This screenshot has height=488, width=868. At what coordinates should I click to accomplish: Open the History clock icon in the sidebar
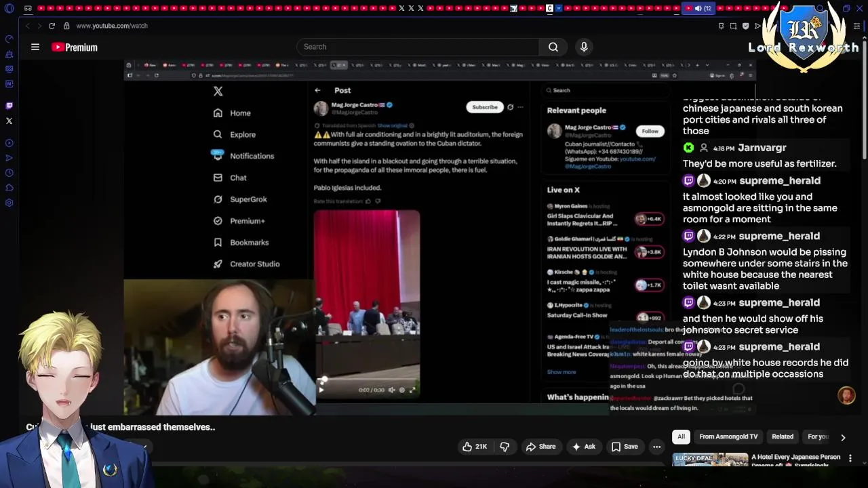[x=9, y=173]
